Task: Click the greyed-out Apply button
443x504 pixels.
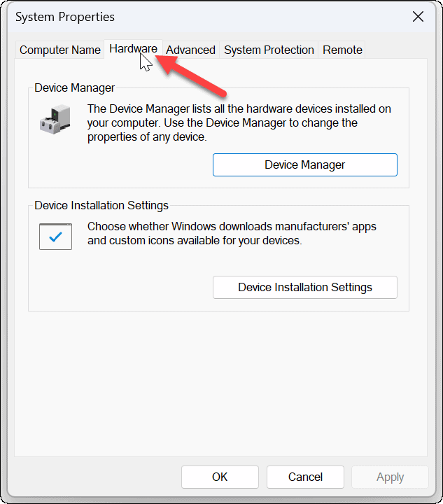Action: pos(390,477)
